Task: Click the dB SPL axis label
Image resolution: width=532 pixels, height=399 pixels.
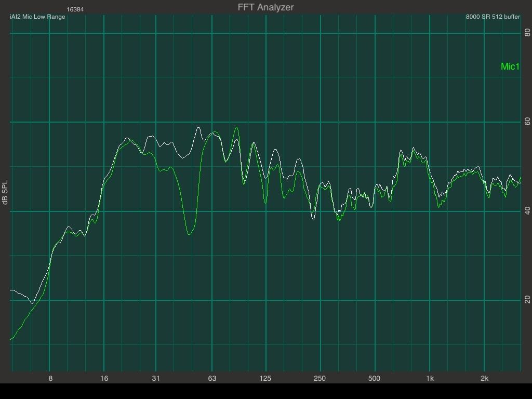Action: pyautogui.click(x=5, y=193)
